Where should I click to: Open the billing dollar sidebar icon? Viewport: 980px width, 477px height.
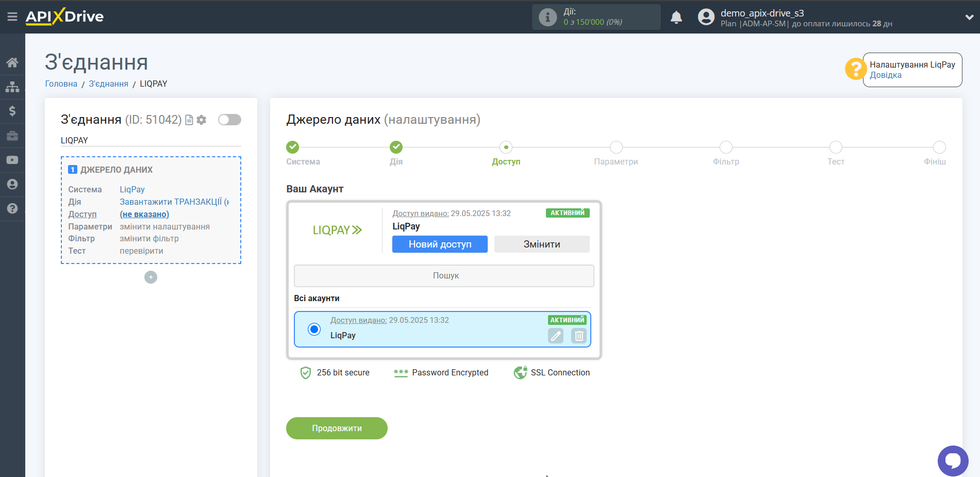coord(12,111)
